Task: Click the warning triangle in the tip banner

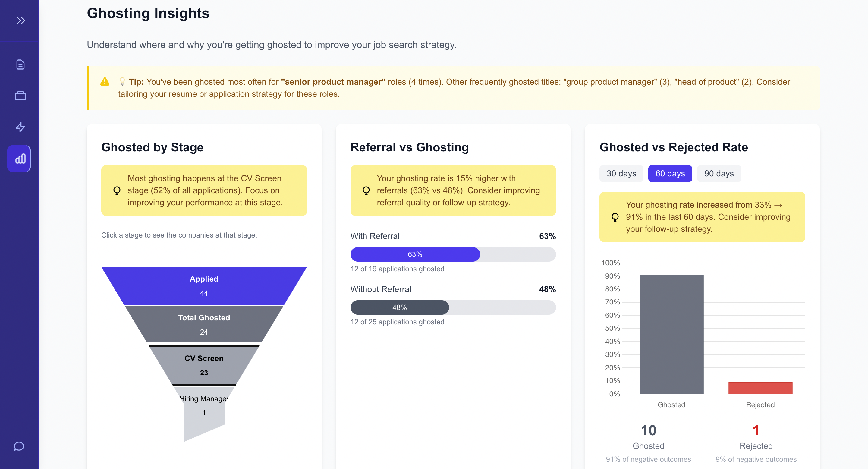Action: pyautogui.click(x=105, y=81)
